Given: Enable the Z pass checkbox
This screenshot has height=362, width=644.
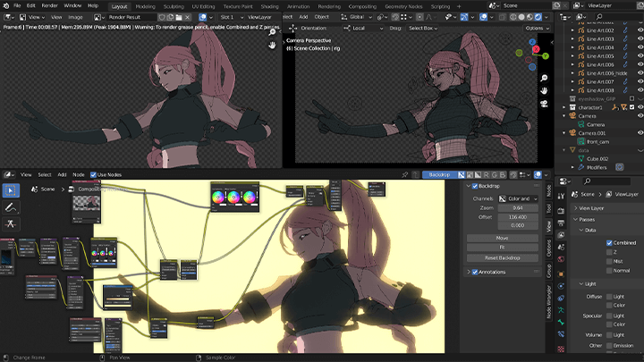Looking at the screenshot, I should coord(609,252).
